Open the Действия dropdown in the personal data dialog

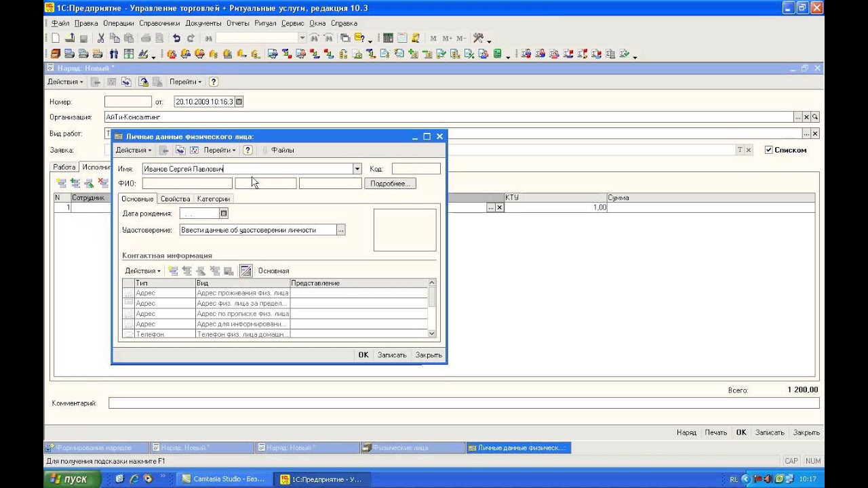click(x=134, y=150)
